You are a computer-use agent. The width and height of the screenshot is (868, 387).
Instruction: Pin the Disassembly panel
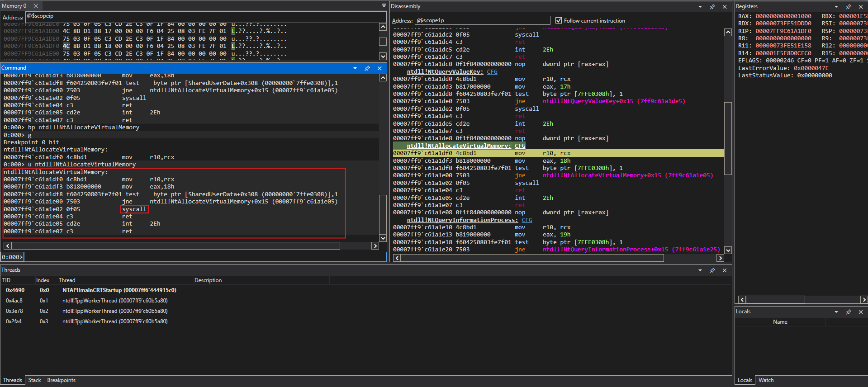point(712,7)
